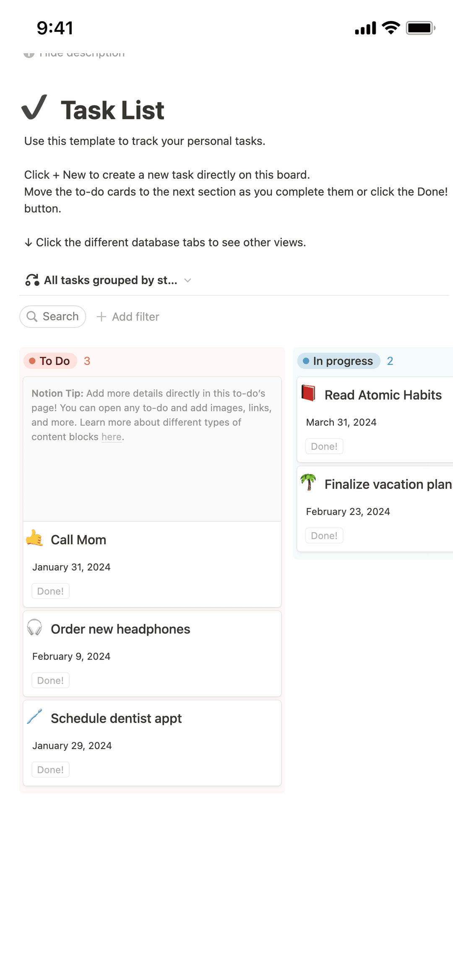Screen dimensions: 453x980
Task: Click the headphones icon on Order new headphones
Action: (35, 628)
